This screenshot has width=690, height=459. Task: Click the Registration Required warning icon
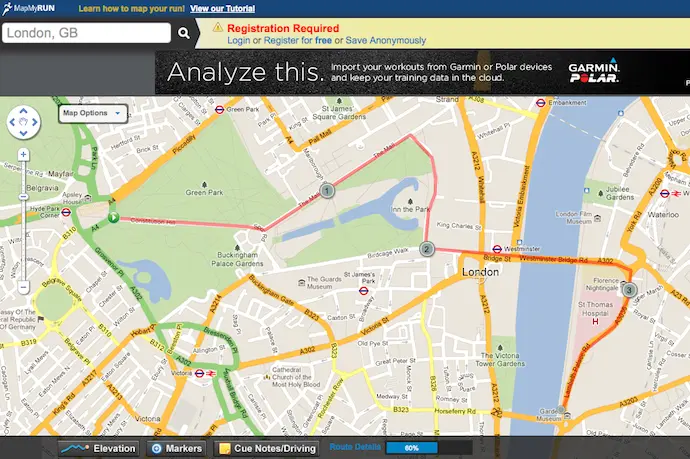click(x=218, y=28)
